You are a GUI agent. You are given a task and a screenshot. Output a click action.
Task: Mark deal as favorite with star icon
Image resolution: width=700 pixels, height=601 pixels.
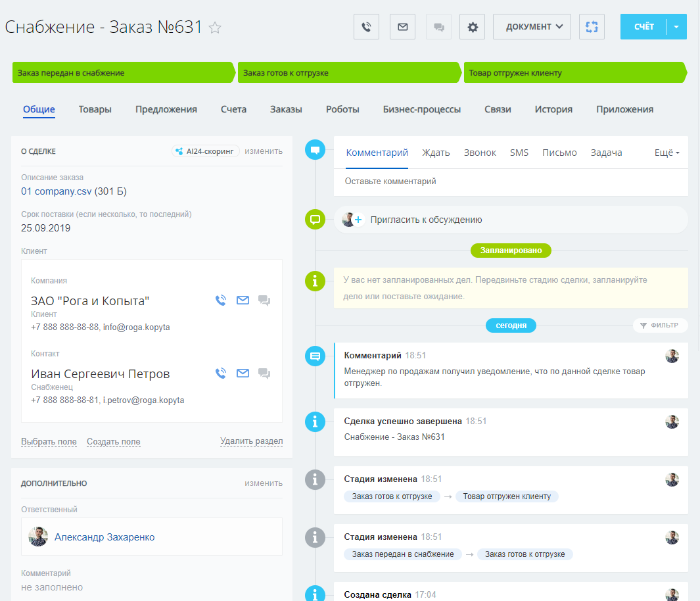coord(215,28)
